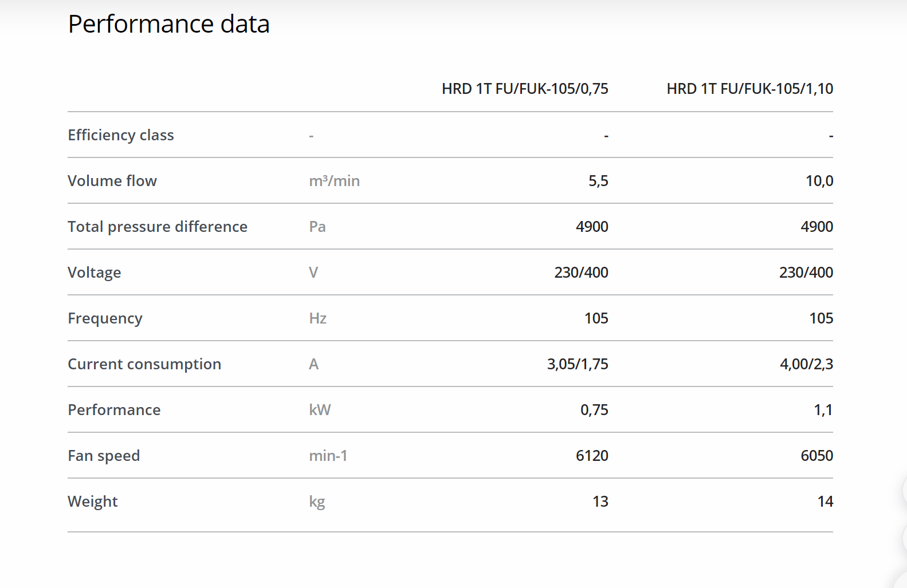Select the Pa unit text

pyautogui.click(x=317, y=227)
